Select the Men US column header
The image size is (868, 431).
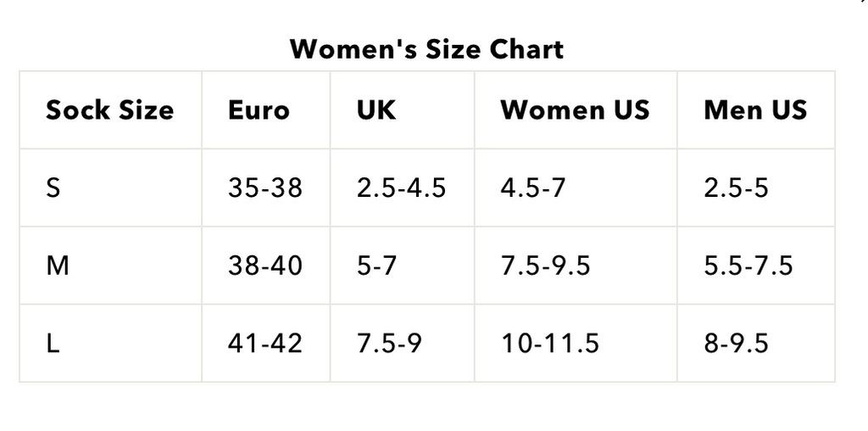(x=755, y=110)
